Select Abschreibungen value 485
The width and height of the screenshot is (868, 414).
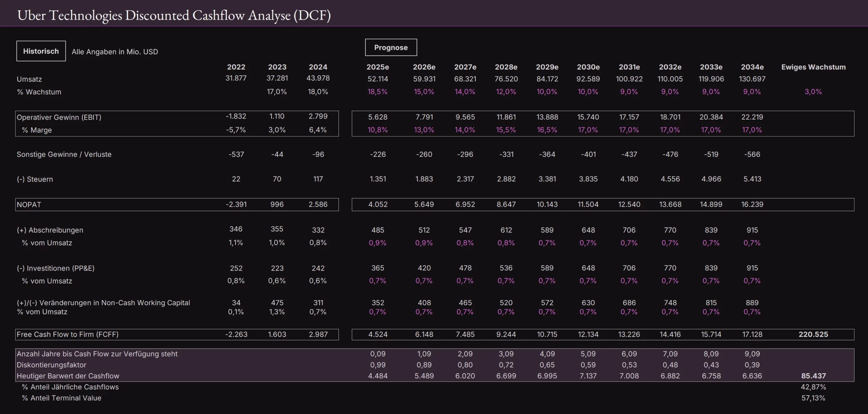[378, 230]
